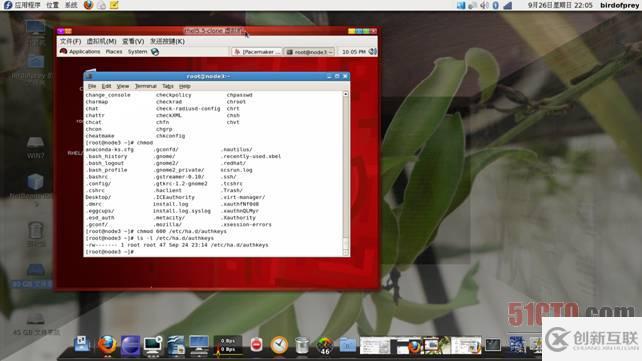Open Terminal menu in terminal window

(x=146, y=86)
